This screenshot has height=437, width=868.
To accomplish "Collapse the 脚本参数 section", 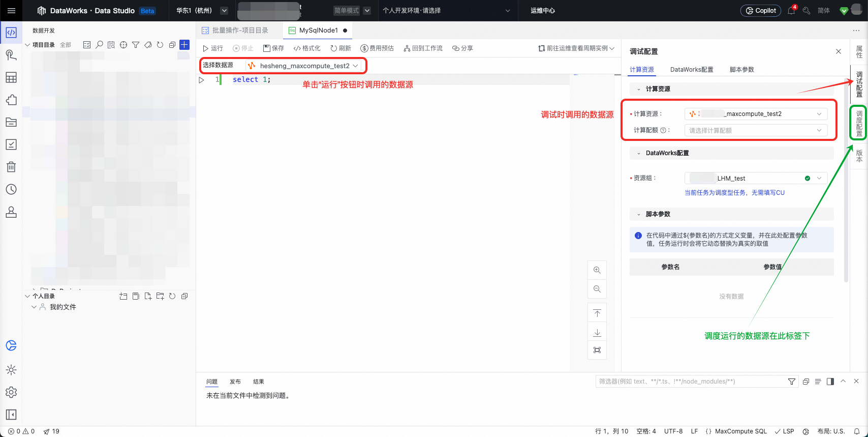I will (x=639, y=214).
